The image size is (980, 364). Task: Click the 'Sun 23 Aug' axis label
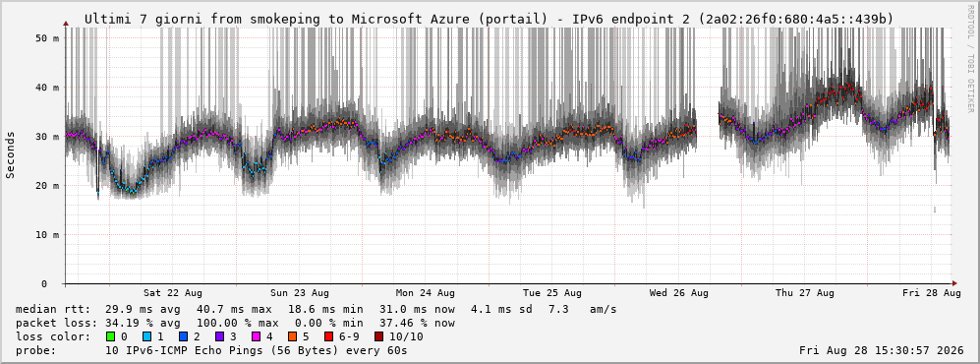[x=300, y=293]
